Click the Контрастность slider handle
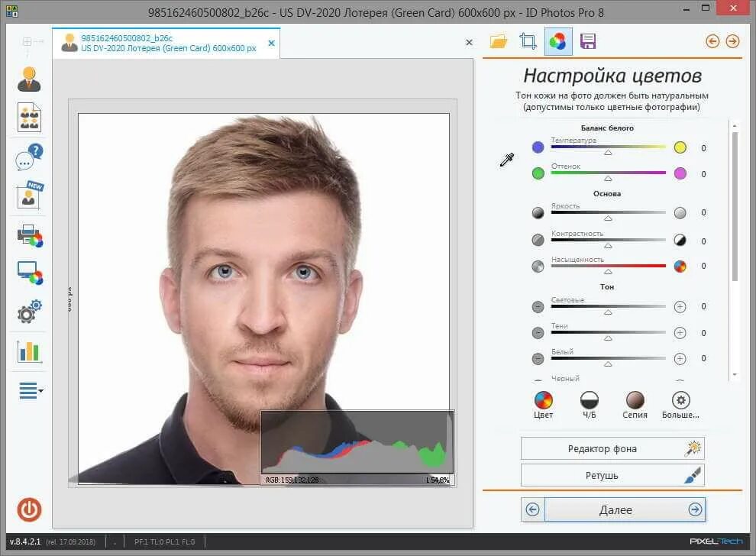This screenshot has width=756, height=556. [x=608, y=245]
